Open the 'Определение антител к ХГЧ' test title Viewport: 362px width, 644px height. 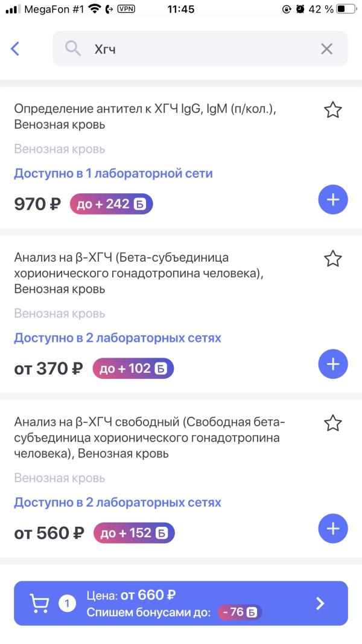click(x=145, y=116)
